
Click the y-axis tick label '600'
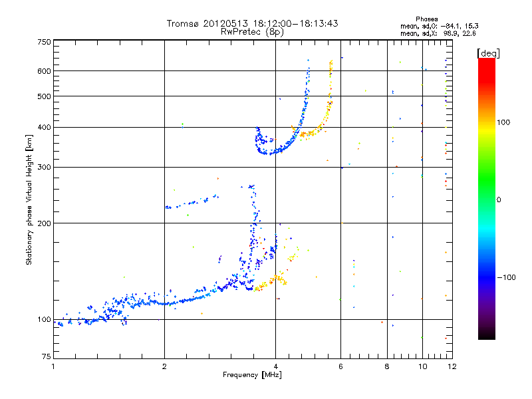[x=44, y=71]
